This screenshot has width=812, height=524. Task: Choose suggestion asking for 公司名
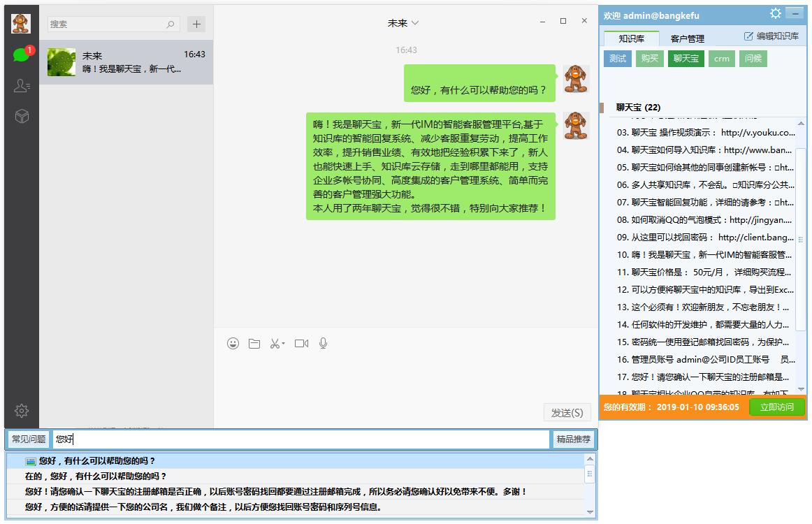coord(295,507)
